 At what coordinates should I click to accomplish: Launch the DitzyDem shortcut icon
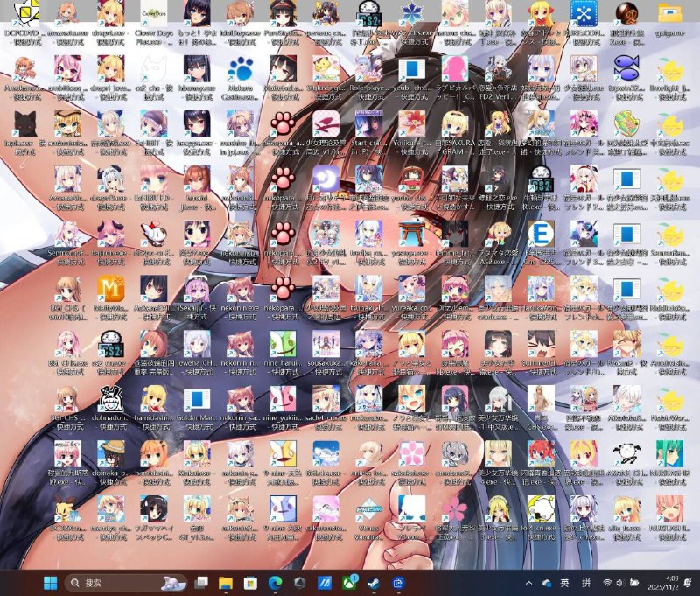[x=455, y=289]
